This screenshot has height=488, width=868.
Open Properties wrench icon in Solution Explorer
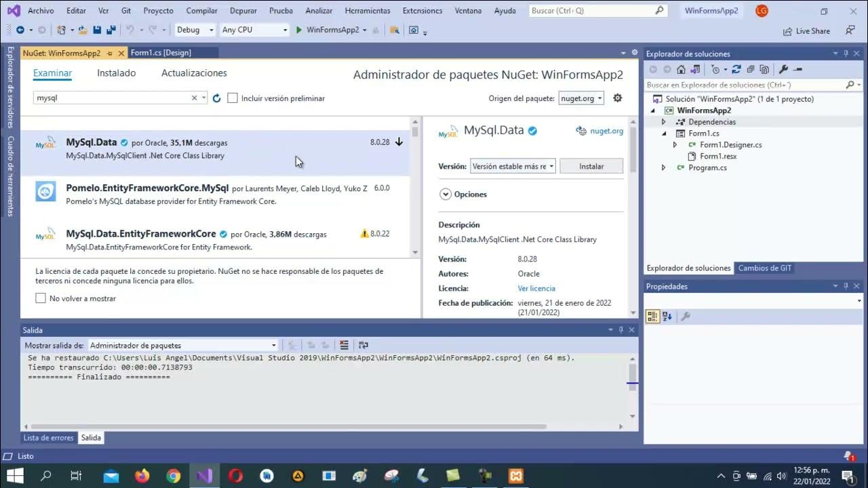(784, 69)
